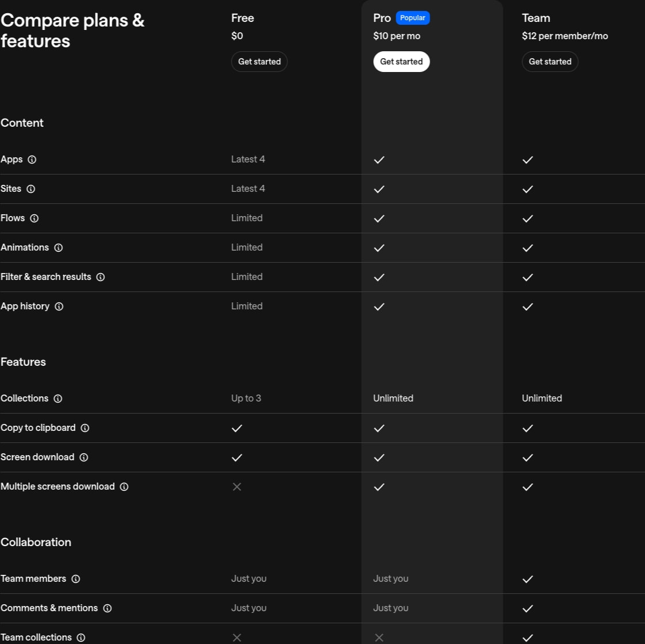645x644 pixels.
Task: Click Unlimited in the Team column
Action: tap(542, 399)
